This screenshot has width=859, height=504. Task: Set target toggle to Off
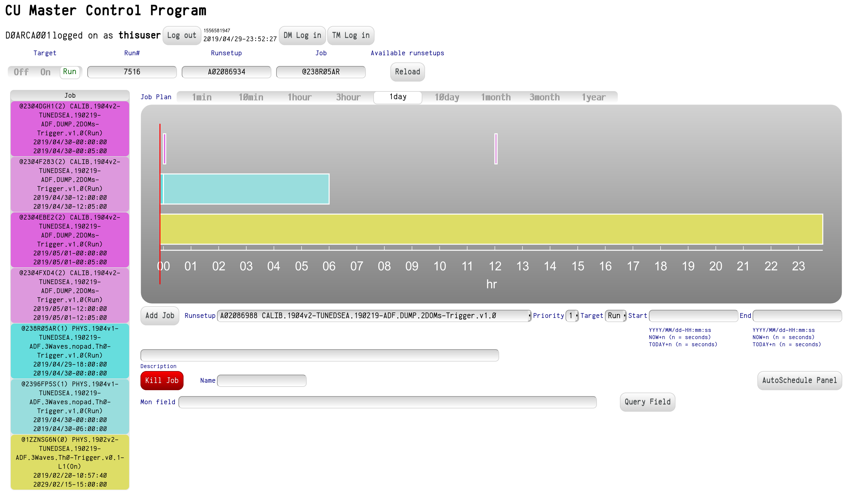(21, 72)
